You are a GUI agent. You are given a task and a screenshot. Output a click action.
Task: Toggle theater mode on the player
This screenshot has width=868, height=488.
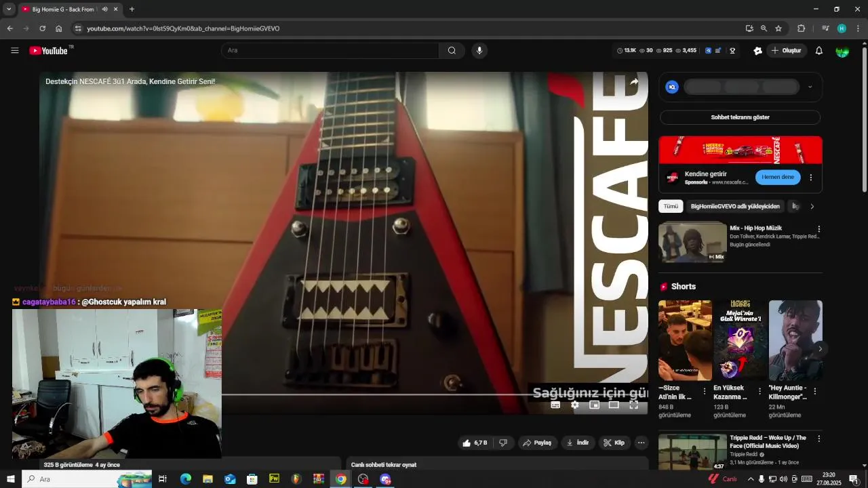(x=614, y=405)
